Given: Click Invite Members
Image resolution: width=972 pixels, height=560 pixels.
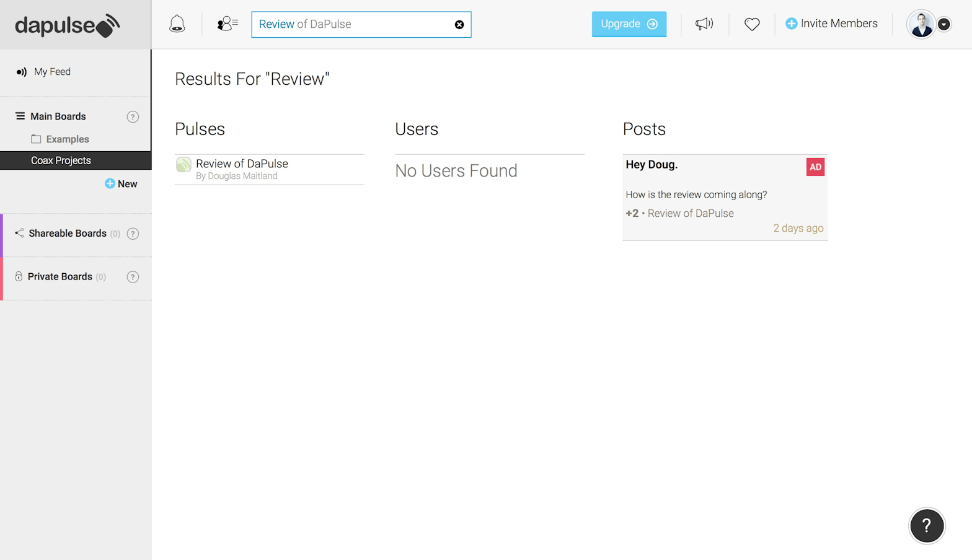Looking at the screenshot, I should pyautogui.click(x=831, y=24).
